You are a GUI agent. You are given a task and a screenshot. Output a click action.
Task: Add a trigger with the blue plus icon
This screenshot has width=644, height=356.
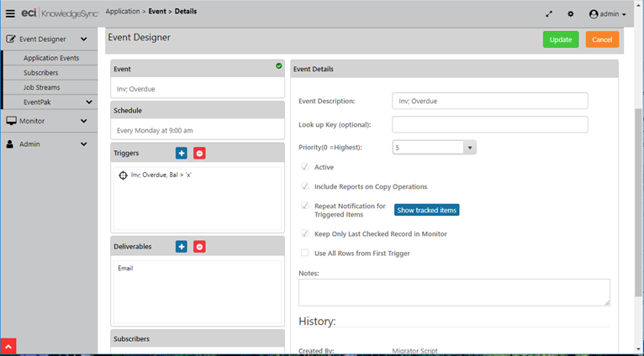pyautogui.click(x=182, y=153)
